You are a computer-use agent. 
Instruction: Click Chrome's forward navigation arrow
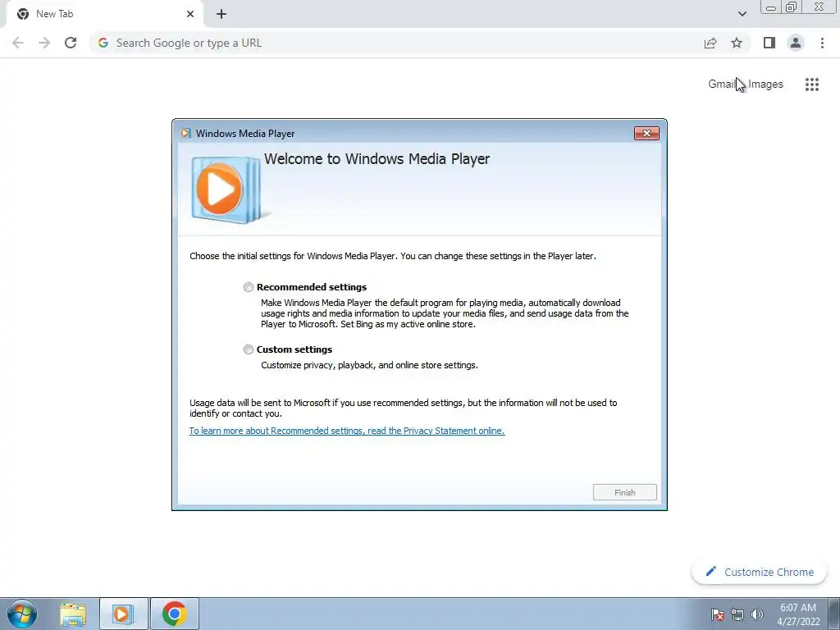[x=44, y=43]
